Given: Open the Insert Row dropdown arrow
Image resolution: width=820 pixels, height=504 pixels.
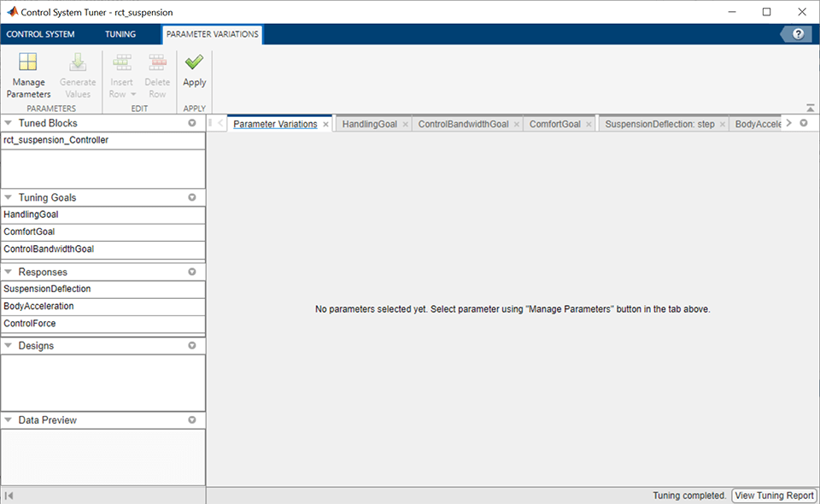Looking at the screenshot, I should point(133,95).
